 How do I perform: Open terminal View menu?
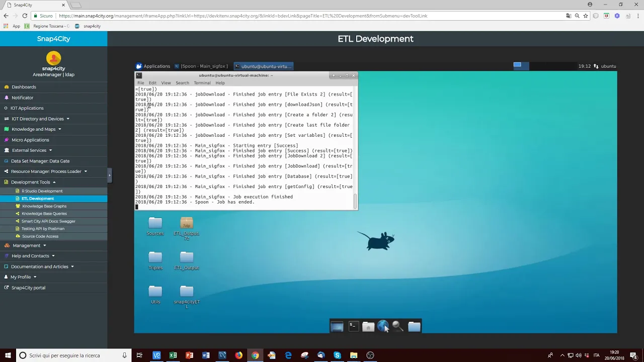point(166,83)
